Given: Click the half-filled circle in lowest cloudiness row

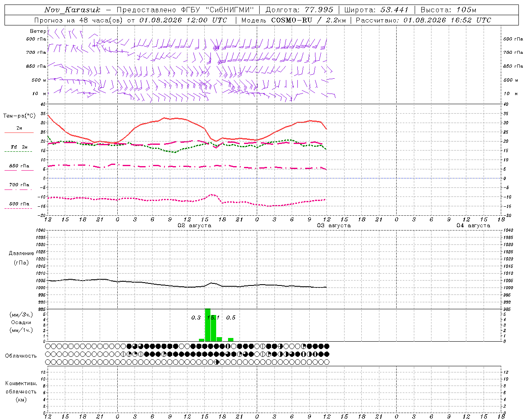Looking at the screenshot, I should 217,362.
